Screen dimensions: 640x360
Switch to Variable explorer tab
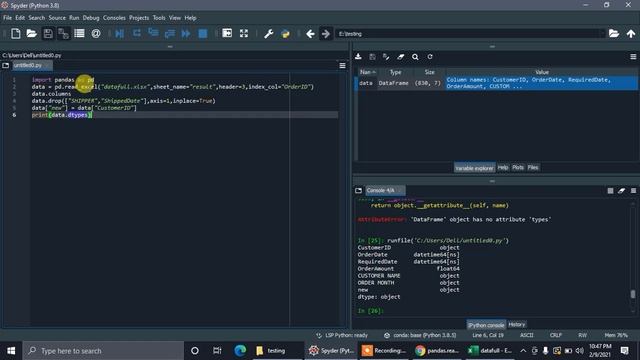474,168
